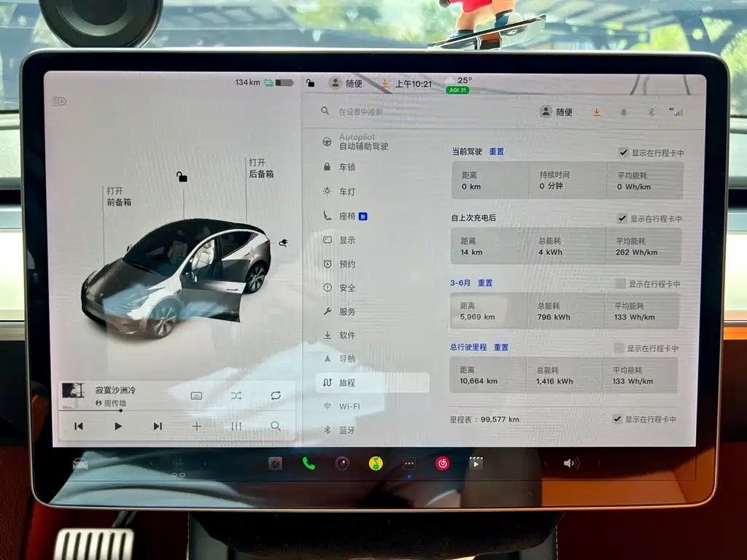Launch the yellow QQ Music app
The image size is (747, 560).
376,463
